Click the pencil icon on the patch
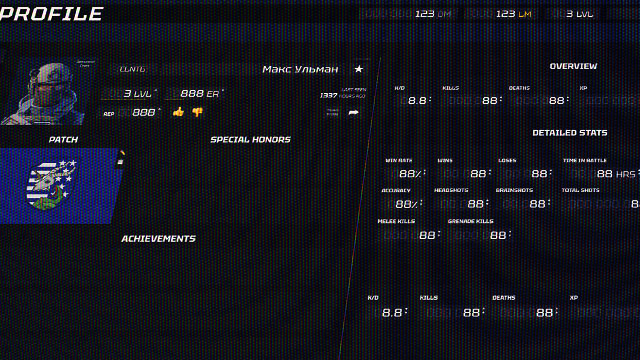640x360 pixels. pyautogui.click(x=122, y=153)
